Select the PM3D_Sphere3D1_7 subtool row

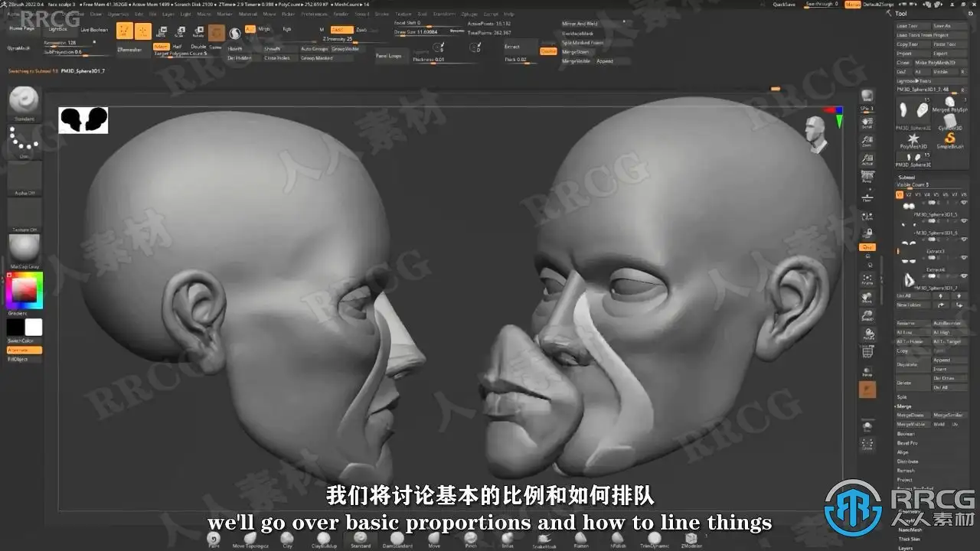coord(932,282)
